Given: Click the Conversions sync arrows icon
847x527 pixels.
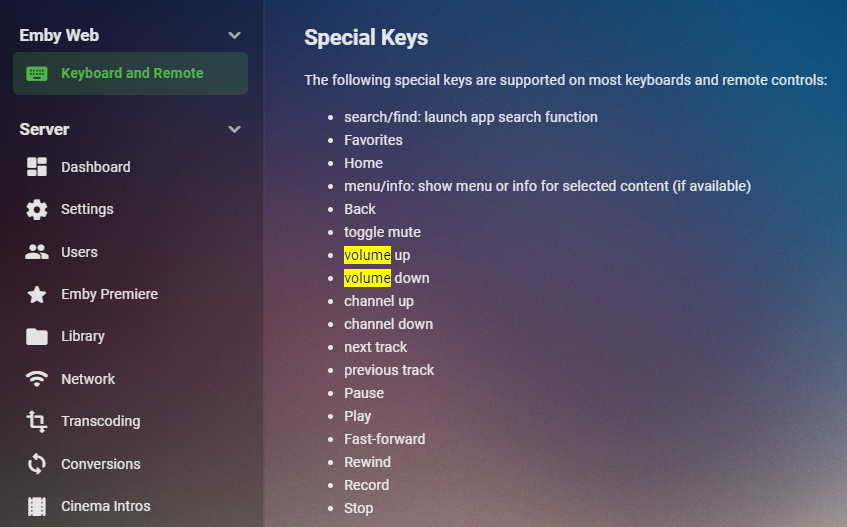Looking at the screenshot, I should pos(37,464).
